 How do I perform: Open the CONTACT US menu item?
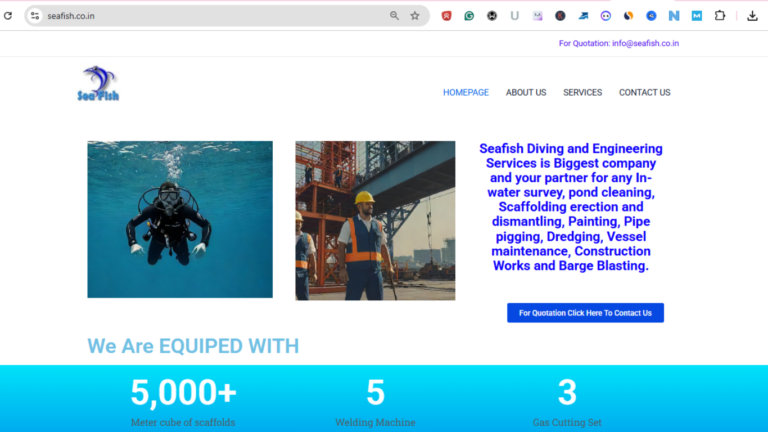[645, 93]
